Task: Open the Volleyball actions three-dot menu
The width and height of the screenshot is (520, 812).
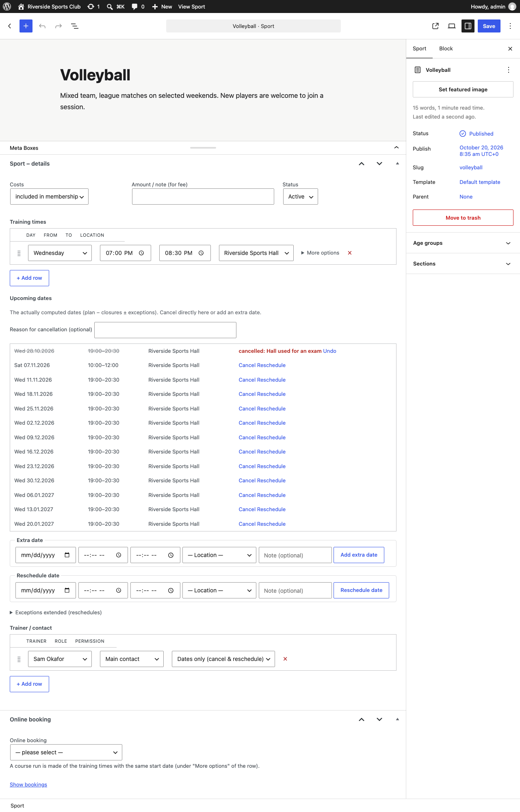Action: pyautogui.click(x=509, y=70)
